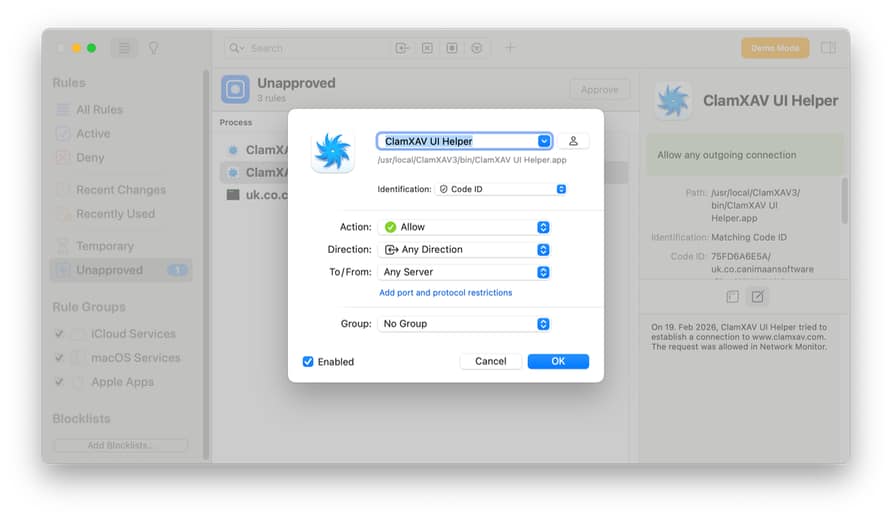This screenshot has width=892, height=519.
Task: Click the Process column header
Action: coord(236,122)
